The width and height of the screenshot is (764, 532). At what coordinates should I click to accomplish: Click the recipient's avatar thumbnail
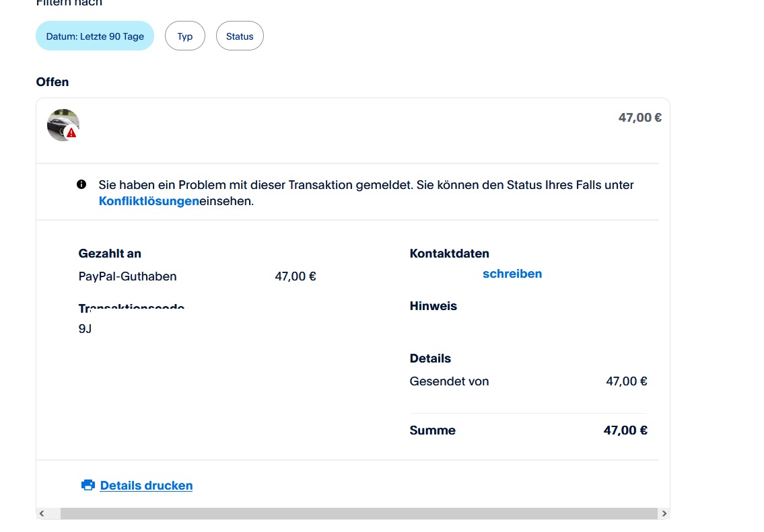coord(62,124)
